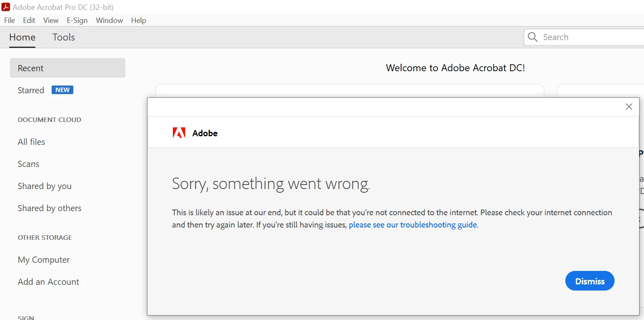The image size is (644, 320).
Task: Open the File menu
Action: click(9, 20)
